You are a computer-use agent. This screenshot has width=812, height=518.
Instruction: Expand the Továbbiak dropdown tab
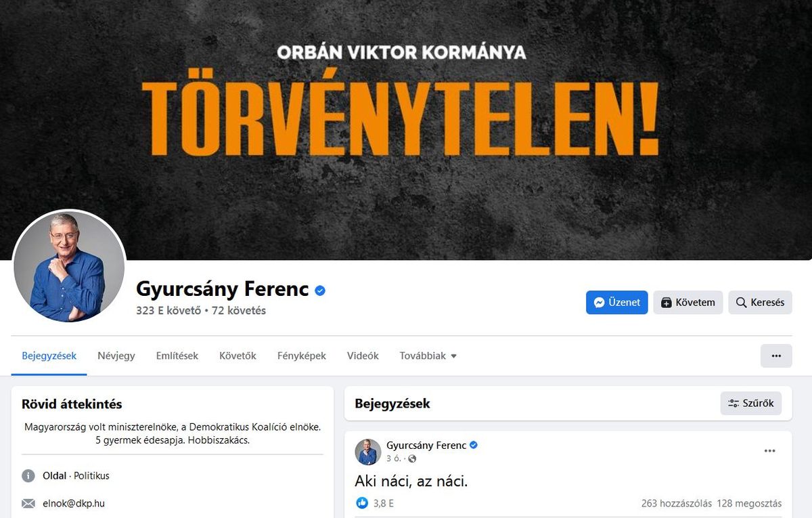tap(428, 355)
